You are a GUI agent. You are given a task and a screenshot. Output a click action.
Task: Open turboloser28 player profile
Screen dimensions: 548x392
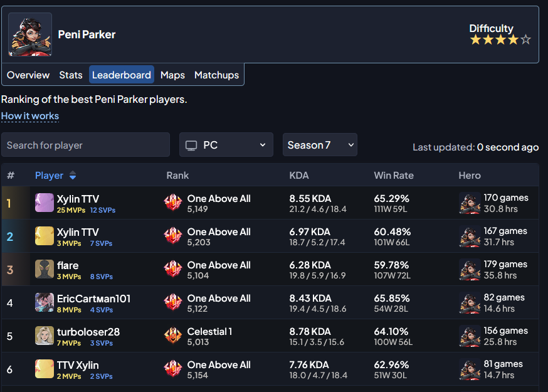pos(88,332)
